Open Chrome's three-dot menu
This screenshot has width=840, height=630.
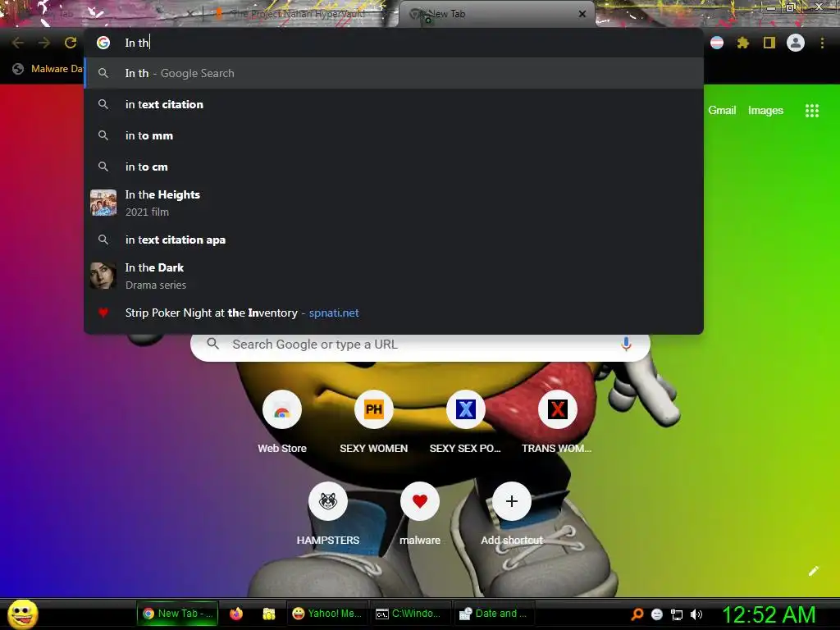(x=822, y=43)
